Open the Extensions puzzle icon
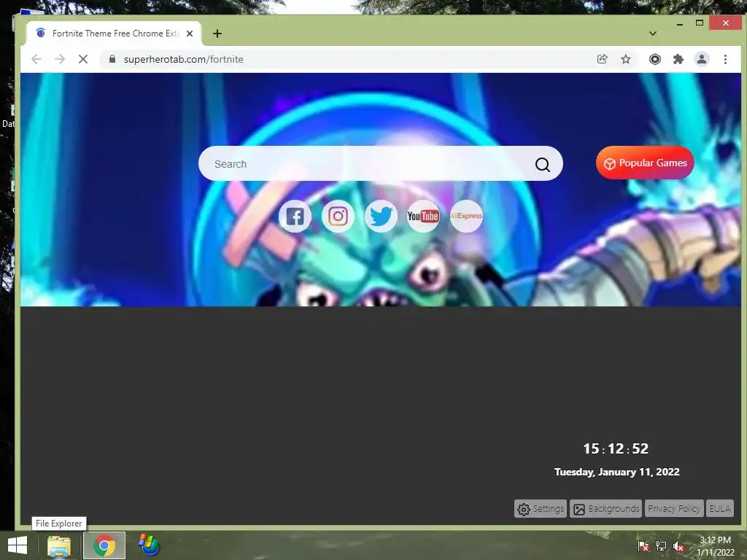 click(x=678, y=59)
